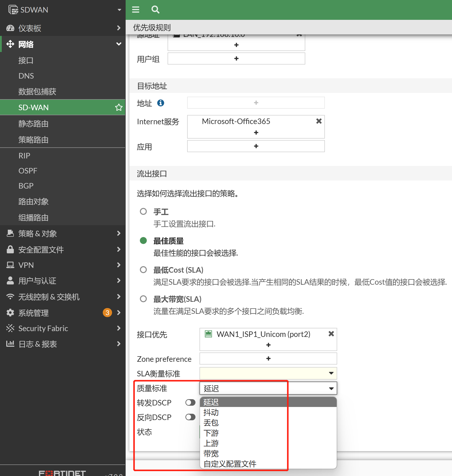This screenshot has width=452, height=476.
Task: Open the SLA衡量标准 dropdown
Action: coord(268,373)
